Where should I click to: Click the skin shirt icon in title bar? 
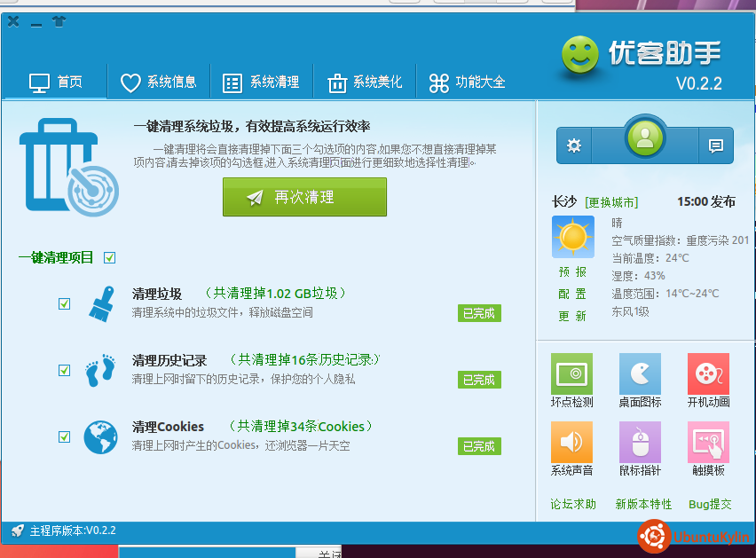[x=59, y=22]
